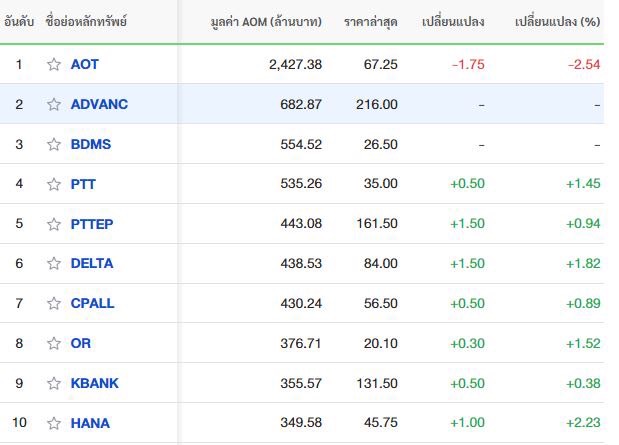Viewport: 619px width, 445px height.
Task: Click the star icon beside PTT
Action: [x=54, y=184]
